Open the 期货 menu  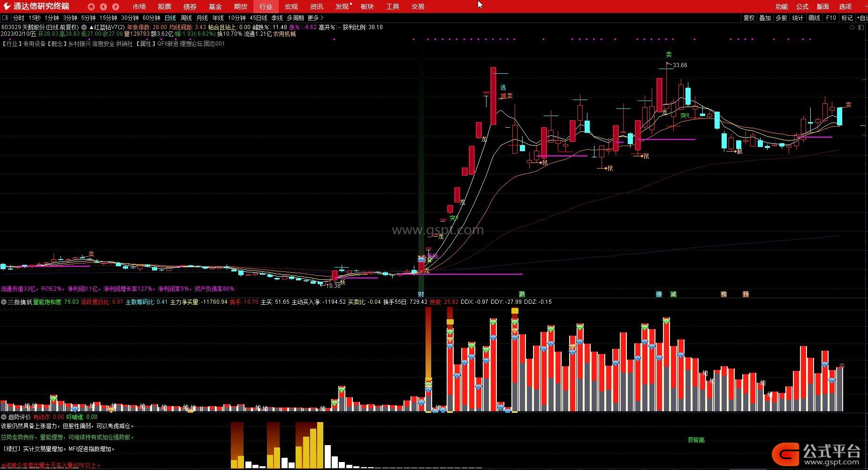[240, 7]
